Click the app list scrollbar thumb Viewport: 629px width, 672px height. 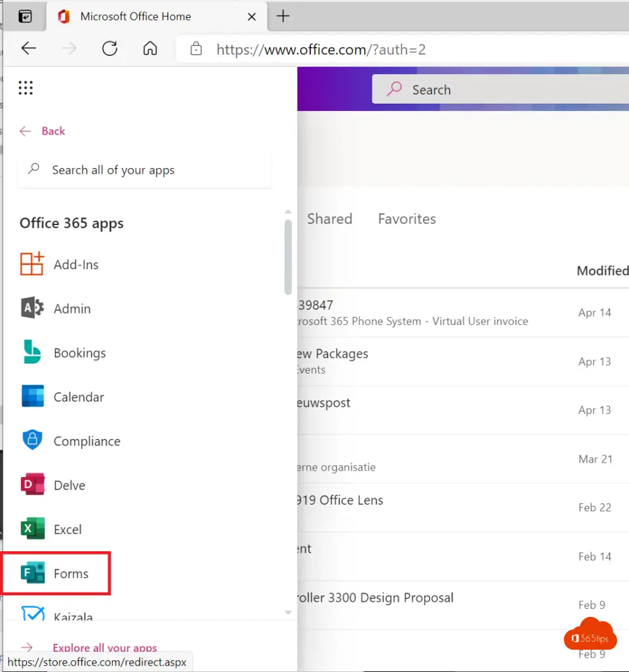[x=288, y=257]
